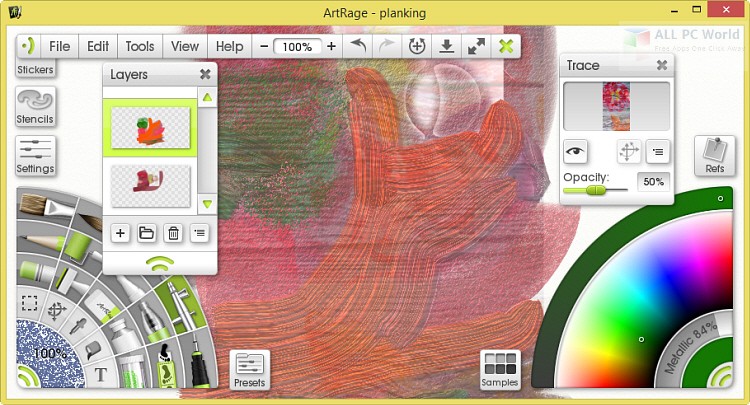750x405 pixels.
Task: Click the green X icon in toolbar
Action: (506, 46)
